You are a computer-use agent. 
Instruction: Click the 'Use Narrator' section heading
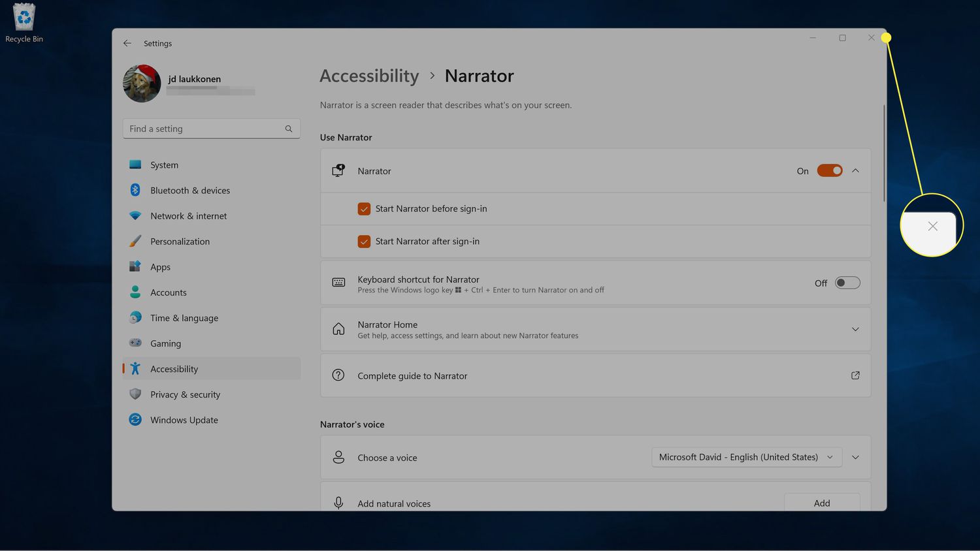click(x=346, y=137)
